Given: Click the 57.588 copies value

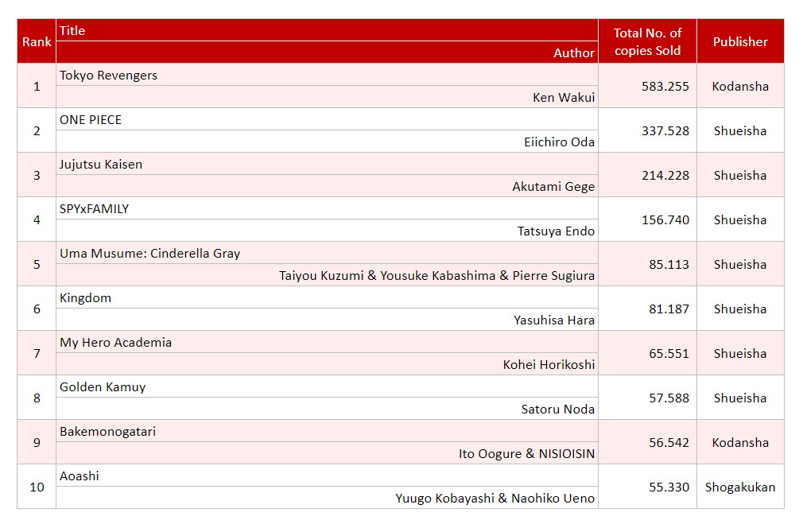Looking at the screenshot, I should [647, 398].
